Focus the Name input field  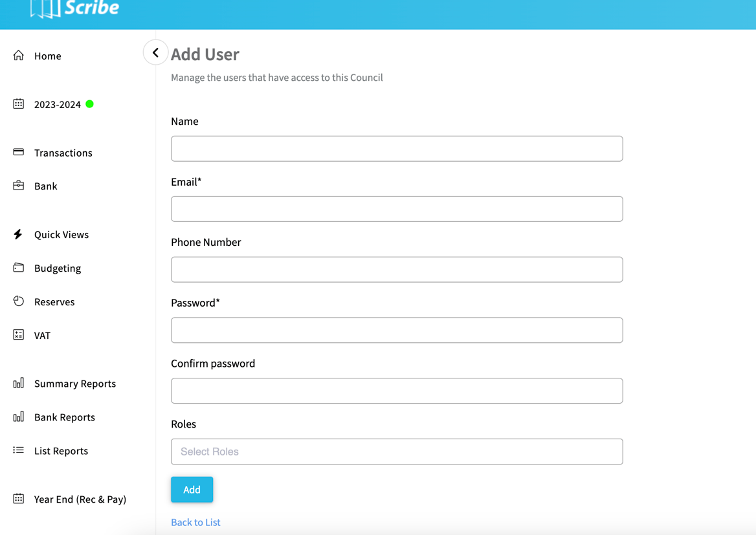397,149
